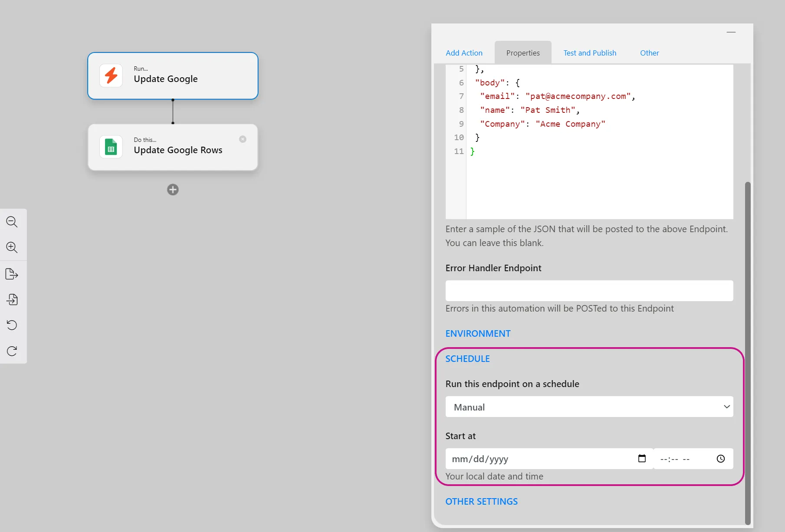Click the Google Sheets action icon
The height and width of the screenshot is (532, 785).
pyautogui.click(x=111, y=147)
